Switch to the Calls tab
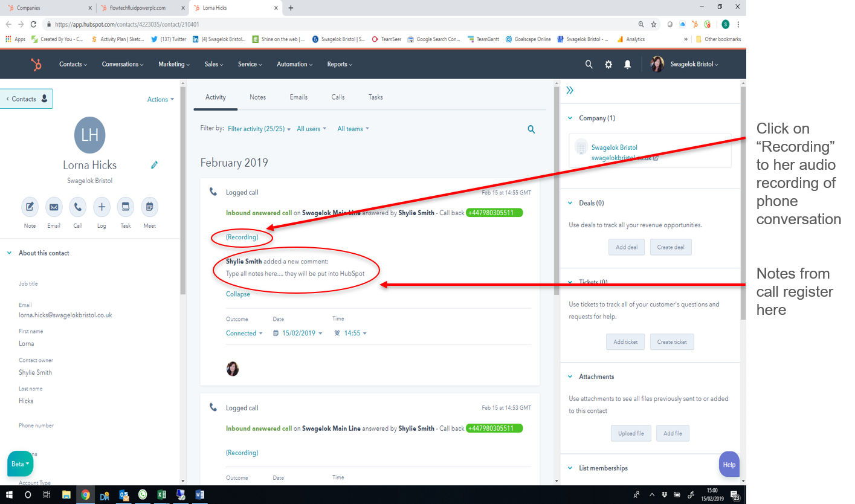This screenshot has width=855, height=504. (x=338, y=97)
